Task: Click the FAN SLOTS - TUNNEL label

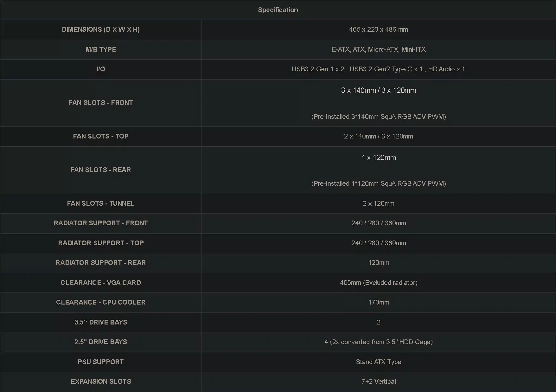Action: pyautogui.click(x=101, y=203)
